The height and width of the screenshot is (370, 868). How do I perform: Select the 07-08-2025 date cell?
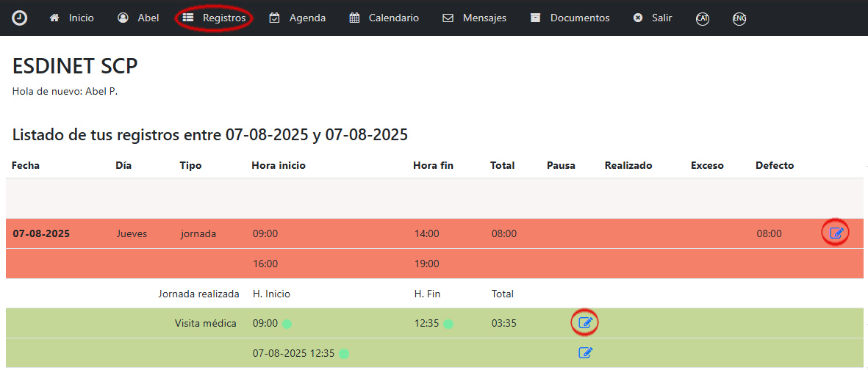tap(41, 233)
